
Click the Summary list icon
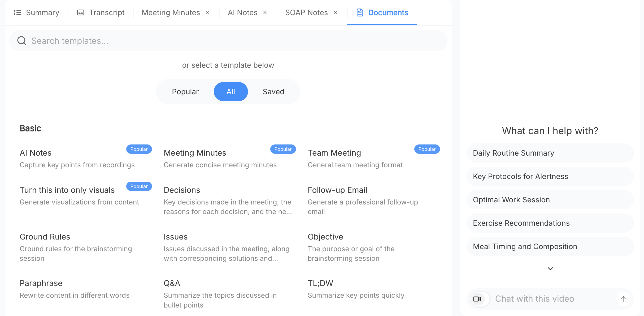coord(18,12)
